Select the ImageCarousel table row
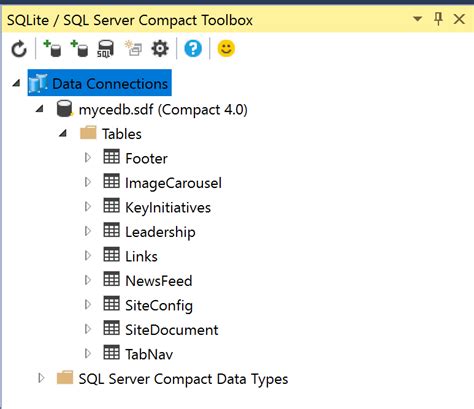This screenshot has height=409, width=474. coord(173,183)
